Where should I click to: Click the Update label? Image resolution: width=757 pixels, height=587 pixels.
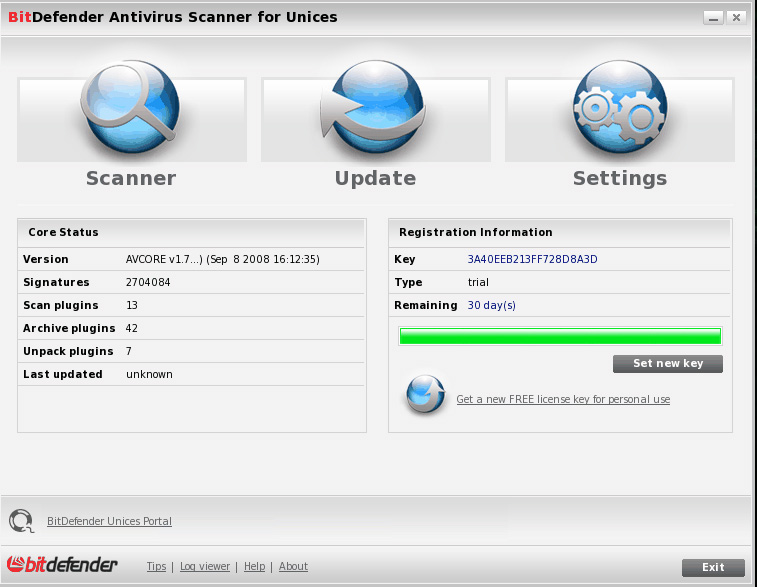click(375, 178)
